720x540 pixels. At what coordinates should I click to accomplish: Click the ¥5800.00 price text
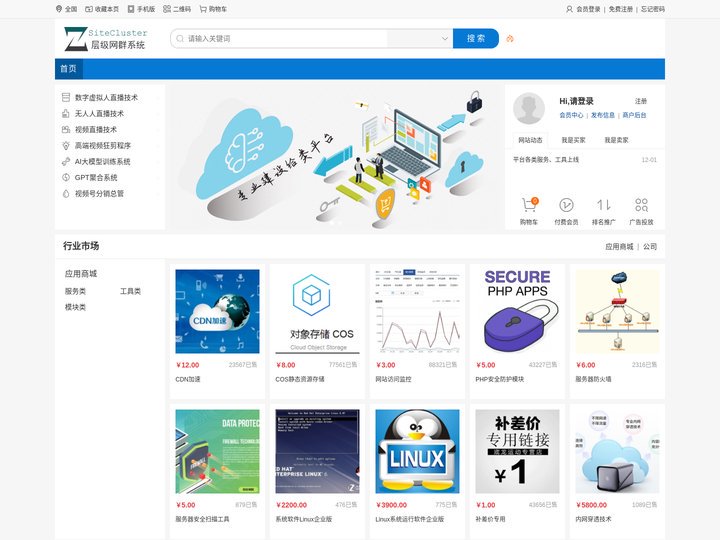pos(591,505)
